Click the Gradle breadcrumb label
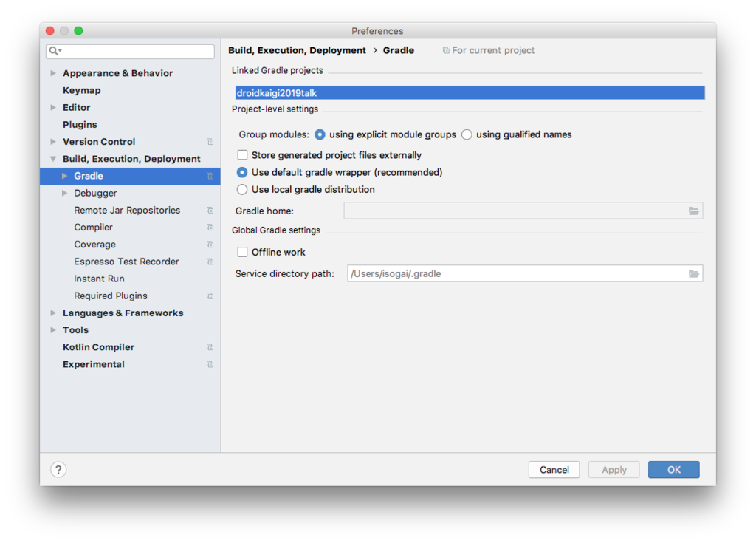This screenshot has width=756, height=543. (x=398, y=50)
